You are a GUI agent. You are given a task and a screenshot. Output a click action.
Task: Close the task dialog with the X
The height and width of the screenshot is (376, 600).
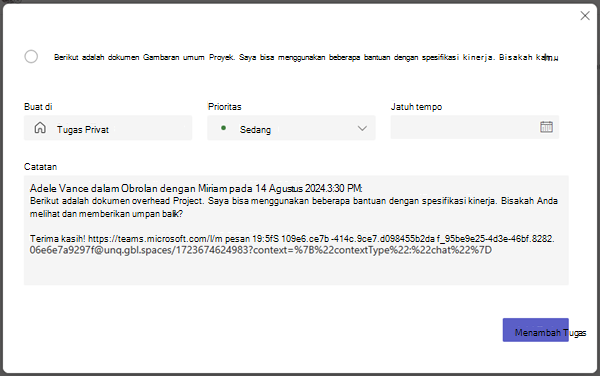pos(585,16)
